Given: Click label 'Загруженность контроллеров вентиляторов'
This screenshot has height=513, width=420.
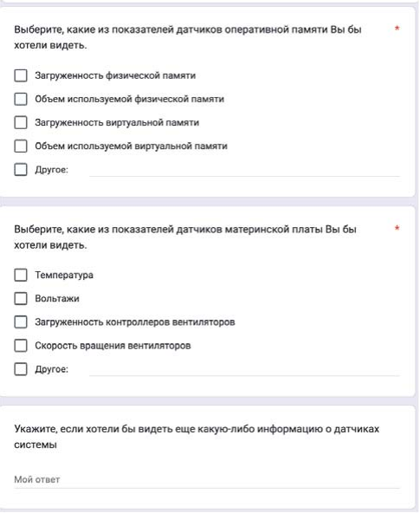Looking at the screenshot, I should pyautogui.click(x=135, y=322).
